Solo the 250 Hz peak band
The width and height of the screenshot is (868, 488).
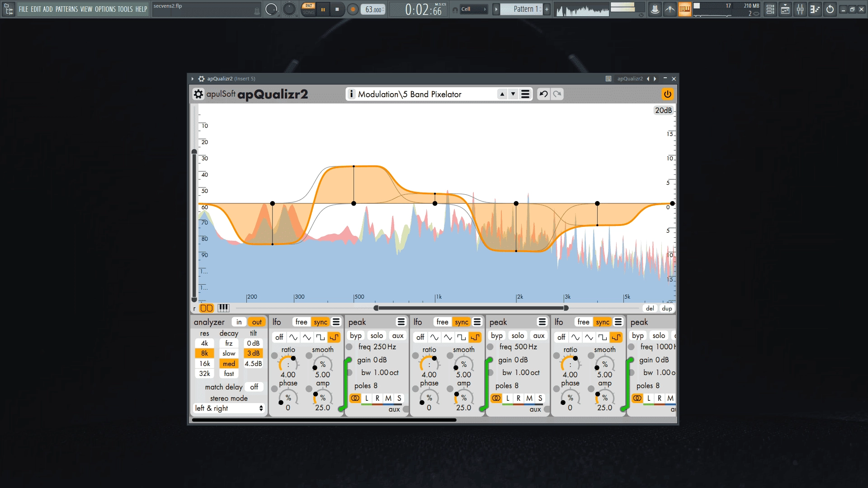377,335
